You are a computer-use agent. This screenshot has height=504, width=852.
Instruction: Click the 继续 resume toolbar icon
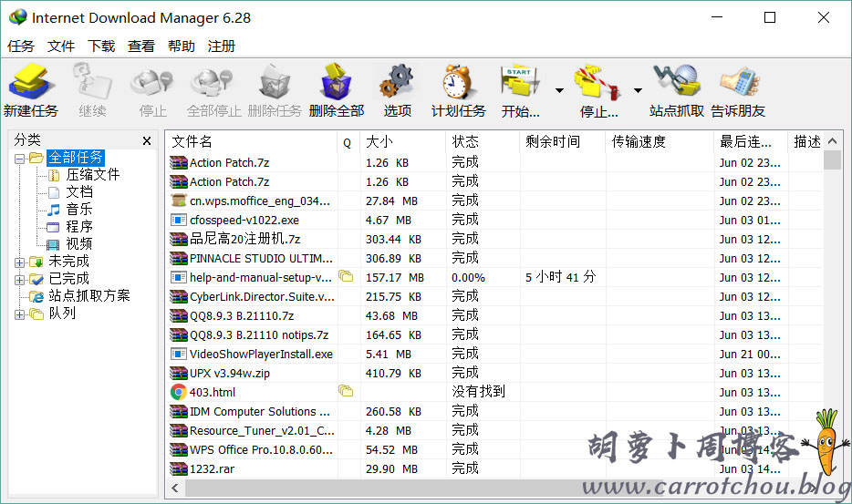coord(92,83)
